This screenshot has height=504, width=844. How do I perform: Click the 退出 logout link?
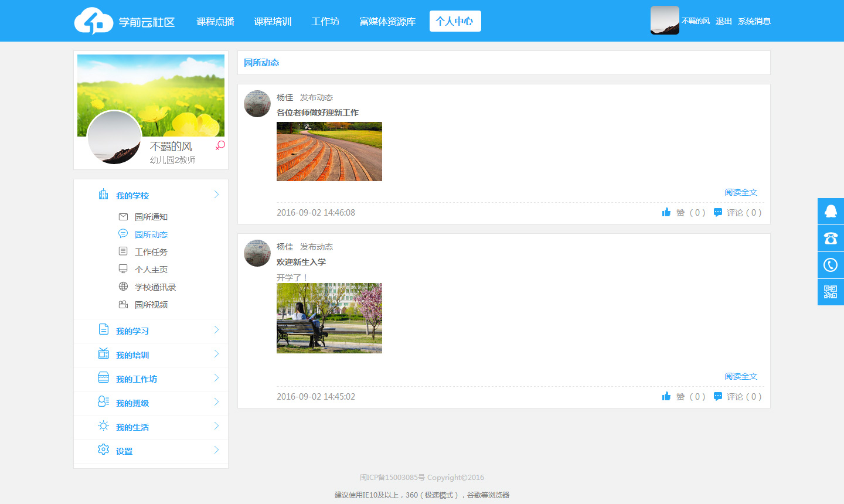(724, 21)
